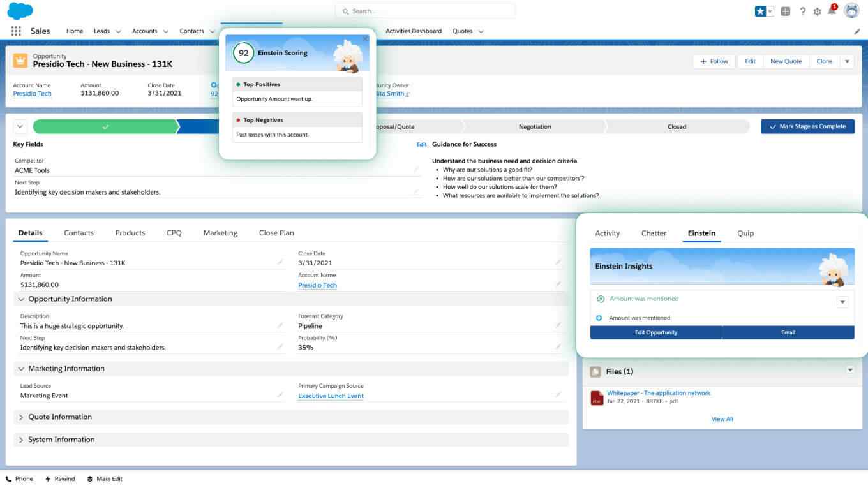
Task: Open the Einstein insight dropdown arrow
Action: [842, 302]
